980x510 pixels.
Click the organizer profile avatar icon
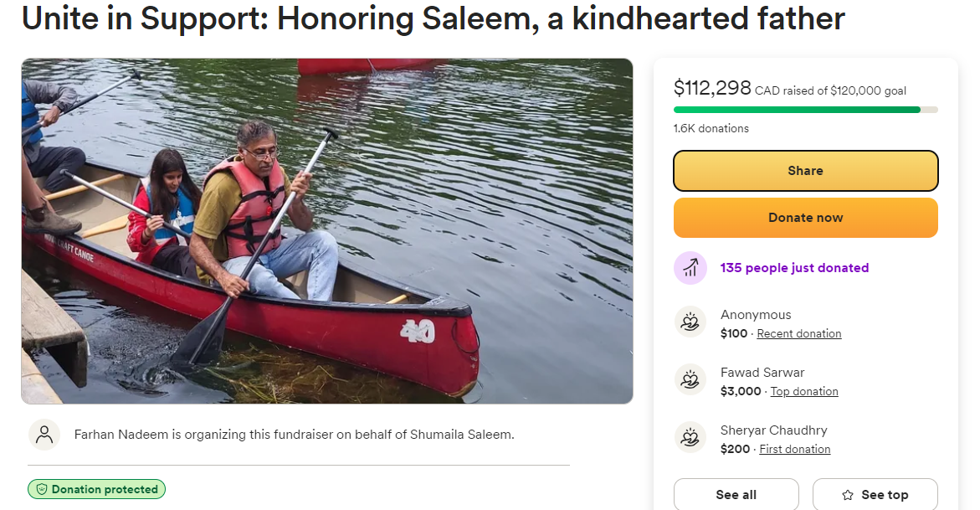(x=44, y=435)
